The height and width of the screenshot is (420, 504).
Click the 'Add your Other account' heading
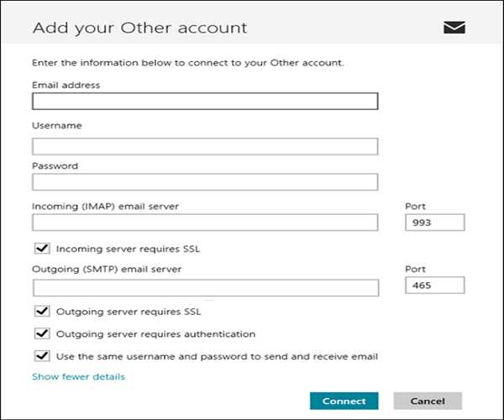pos(139,28)
